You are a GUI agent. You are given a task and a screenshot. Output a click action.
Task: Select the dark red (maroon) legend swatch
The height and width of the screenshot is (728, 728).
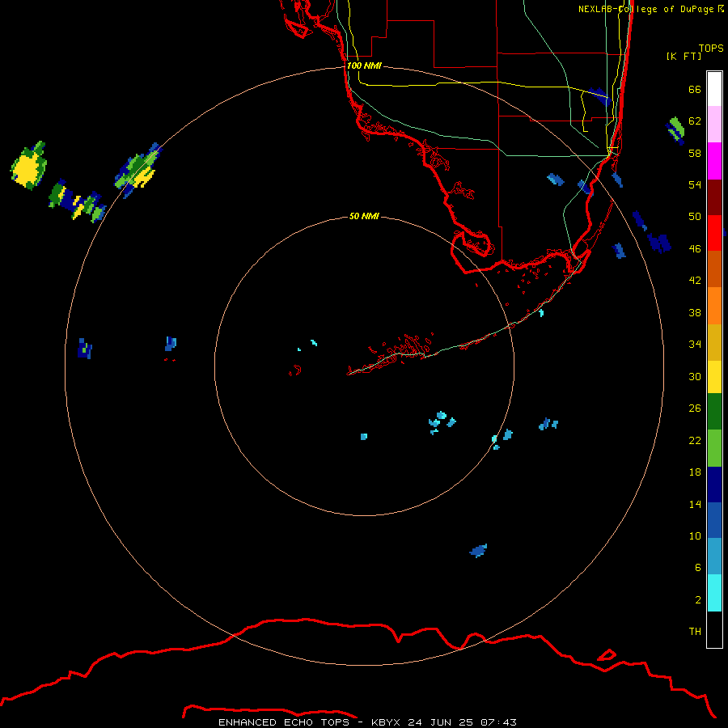pyautogui.click(x=714, y=197)
